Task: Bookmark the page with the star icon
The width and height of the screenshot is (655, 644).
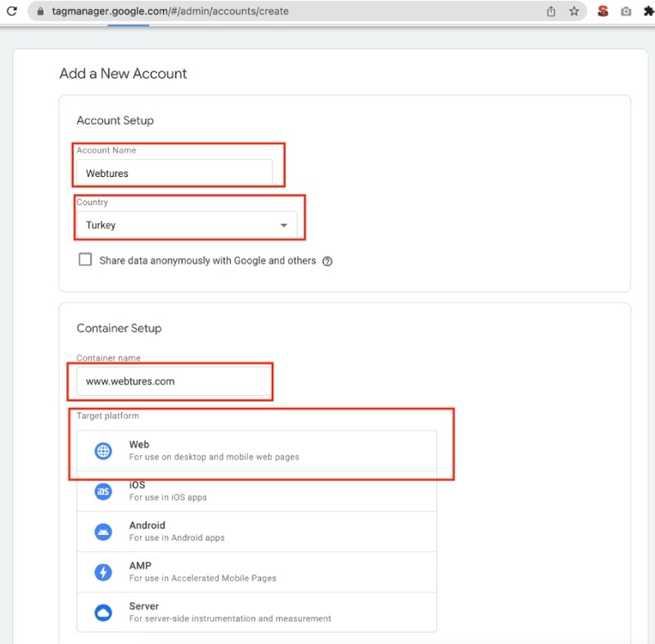Action: pyautogui.click(x=574, y=11)
